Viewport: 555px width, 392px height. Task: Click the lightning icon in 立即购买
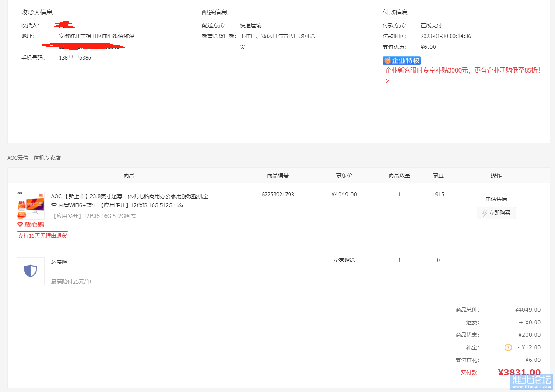484,213
